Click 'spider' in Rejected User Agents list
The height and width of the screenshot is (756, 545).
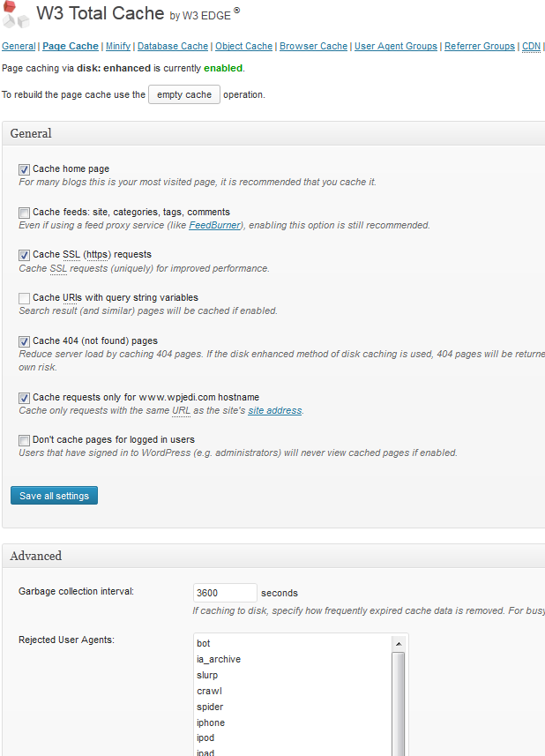[210, 707]
